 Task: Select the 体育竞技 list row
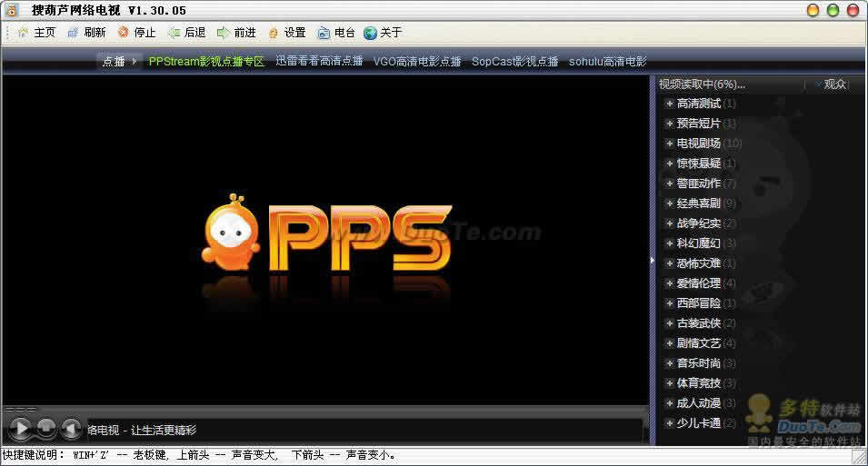point(701,383)
